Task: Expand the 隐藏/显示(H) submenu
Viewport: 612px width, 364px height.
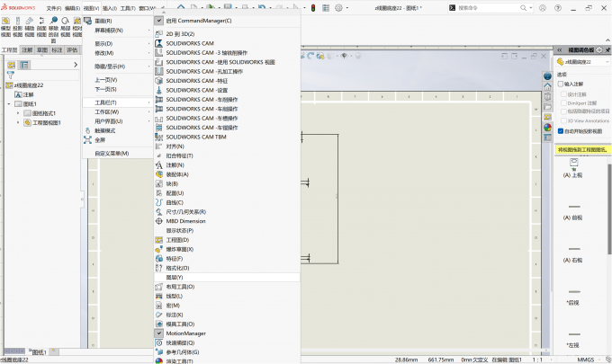Action: [118, 67]
